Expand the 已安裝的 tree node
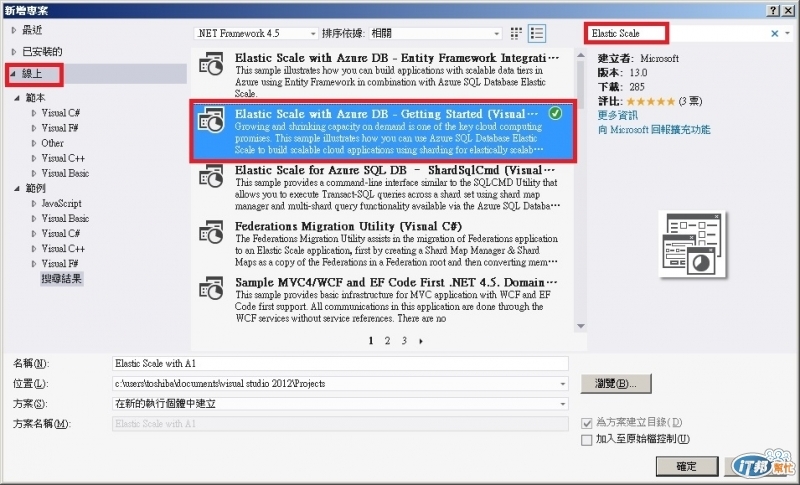Screen dimensions: 800x485 click(14, 52)
